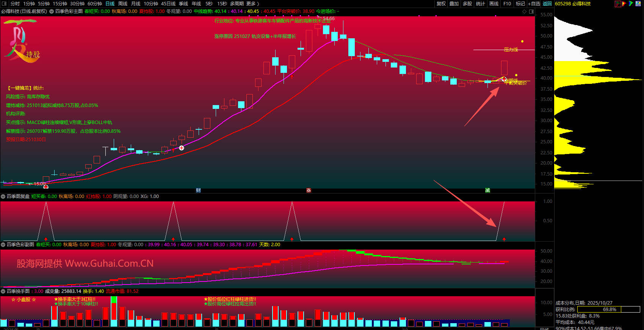
Task: Toggle 复权 price adjustment
Action: pyautogui.click(x=441, y=4)
